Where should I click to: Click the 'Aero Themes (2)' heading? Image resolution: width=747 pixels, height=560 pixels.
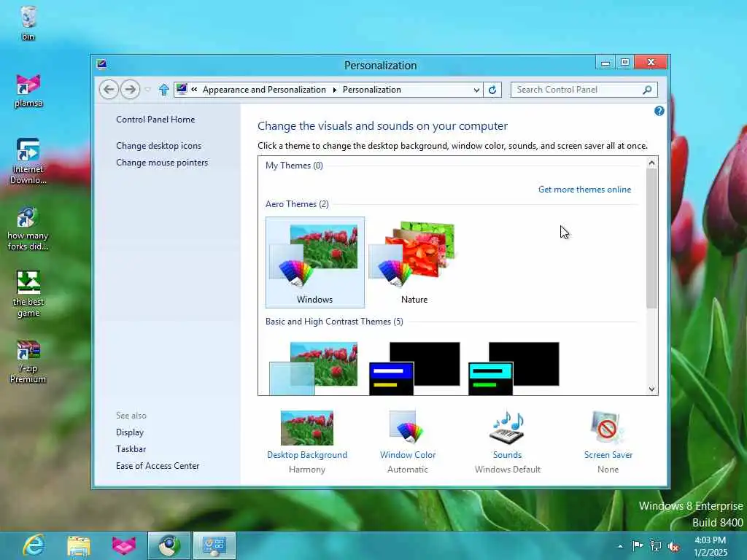point(297,204)
